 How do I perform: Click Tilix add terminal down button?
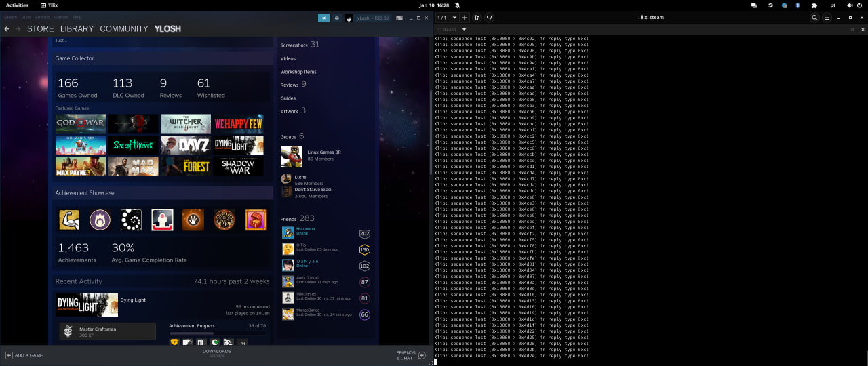coord(489,18)
